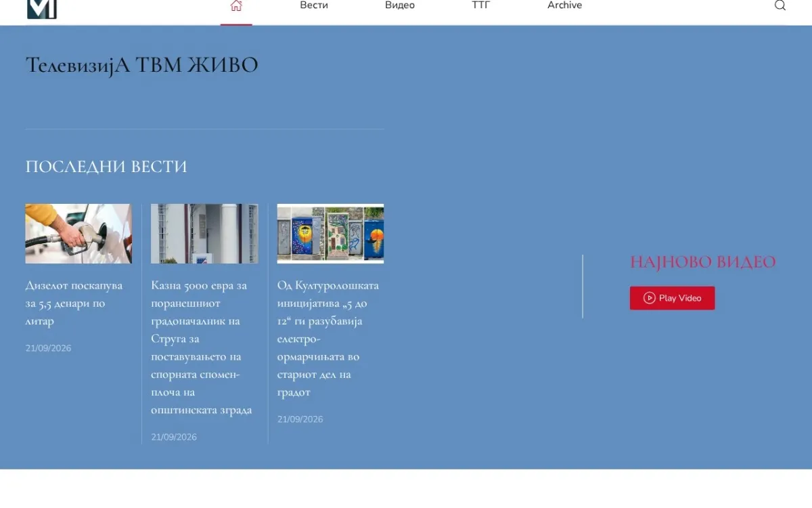Open article 'Од Културолошката иницијатива „5 до 12“'
This screenshot has height=508, width=812.
point(328,339)
